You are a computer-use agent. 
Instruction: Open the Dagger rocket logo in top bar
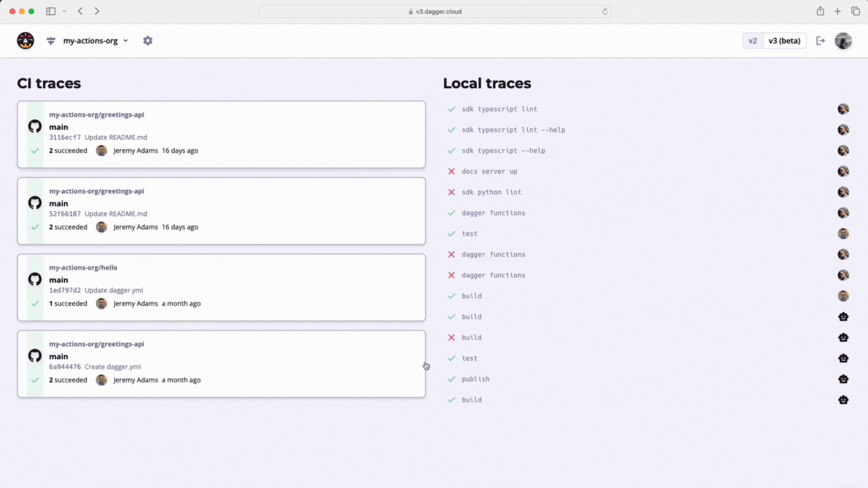tap(25, 40)
